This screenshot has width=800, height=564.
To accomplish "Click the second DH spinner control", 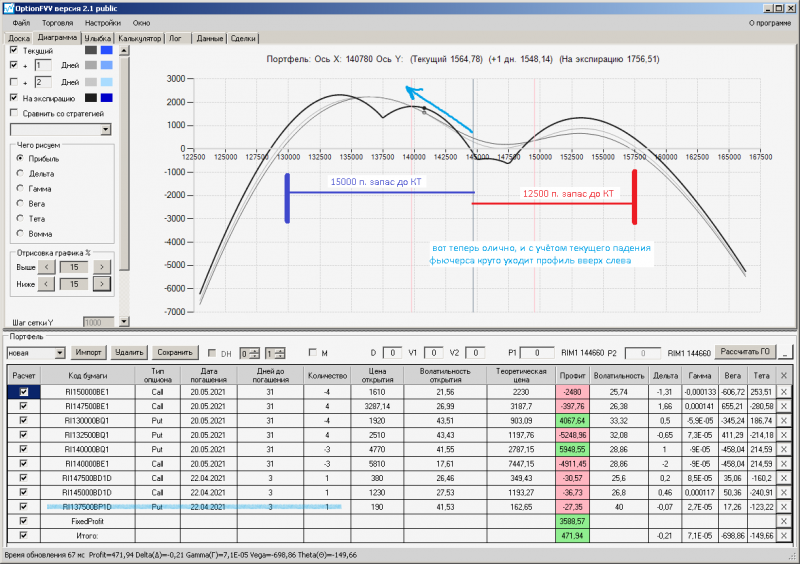I will pos(276,353).
